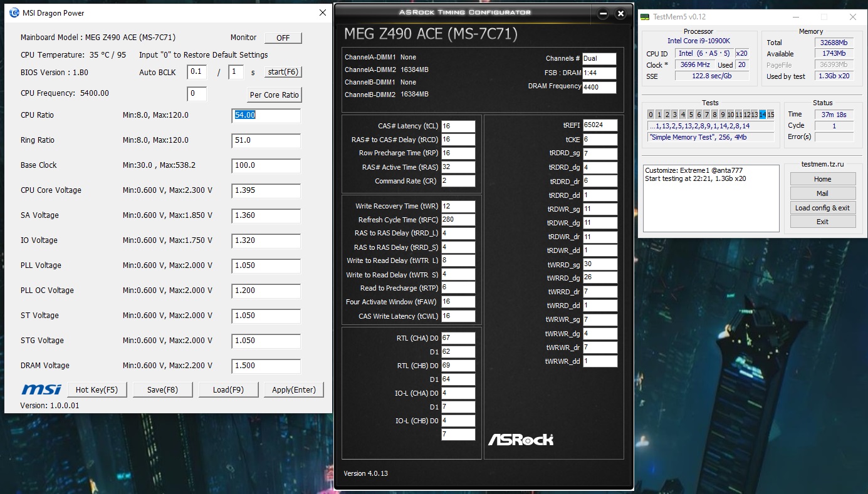Minimize the ASRock Timing Configurator window
Viewport: 868px width, 494px height.
(603, 13)
